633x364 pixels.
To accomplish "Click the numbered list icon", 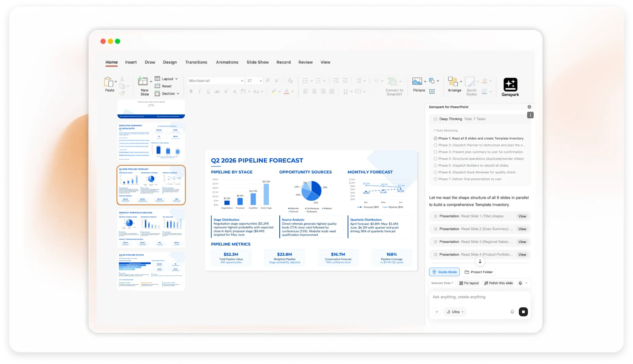I will pyautogui.click(x=318, y=80).
